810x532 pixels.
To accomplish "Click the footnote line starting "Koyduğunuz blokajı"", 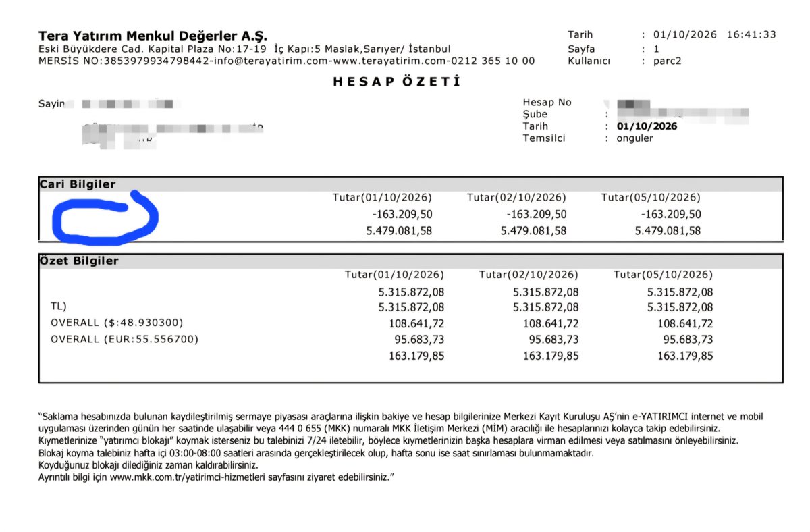I will click(x=148, y=465).
